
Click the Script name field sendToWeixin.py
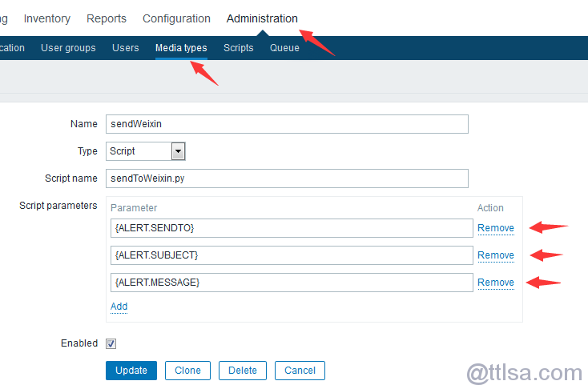(x=287, y=178)
